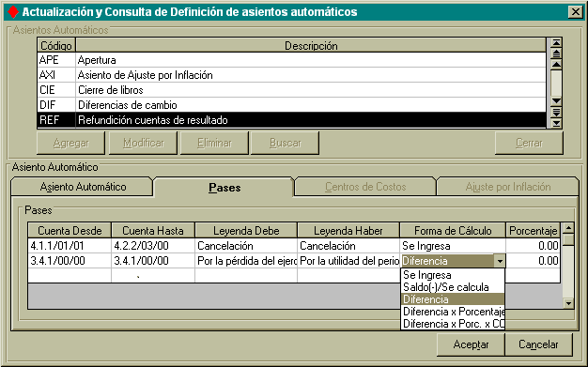The height and width of the screenshot is (367, 588).
Task: Click the scroll thumb of Asientos list
Action: tap(556, 83)
